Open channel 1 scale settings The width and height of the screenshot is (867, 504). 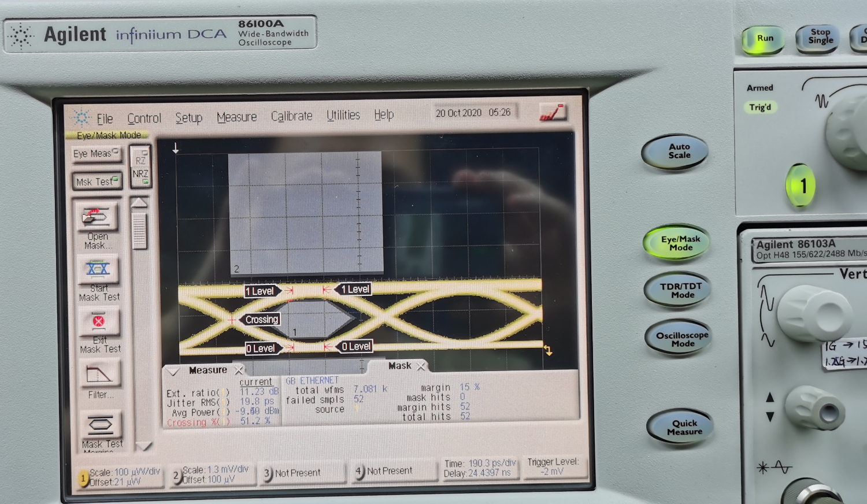[x=120, y=477]
